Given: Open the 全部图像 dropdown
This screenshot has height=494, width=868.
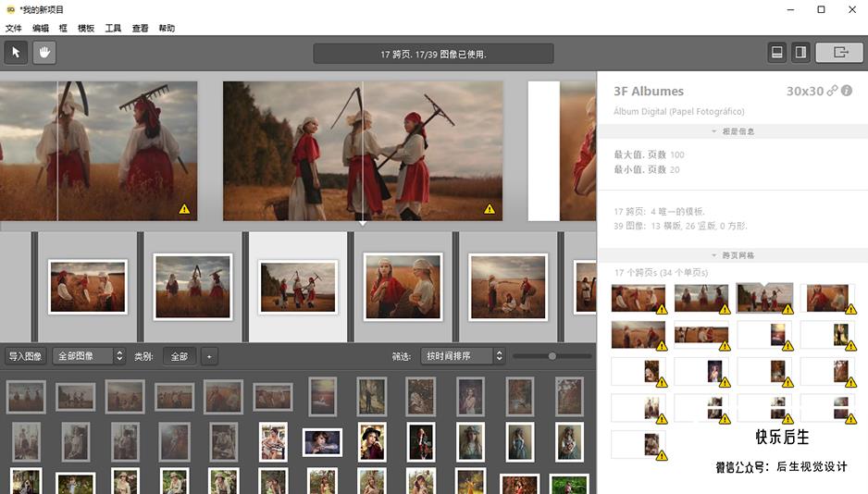Looking at the screenshot, I should click(x=89, y=356).
